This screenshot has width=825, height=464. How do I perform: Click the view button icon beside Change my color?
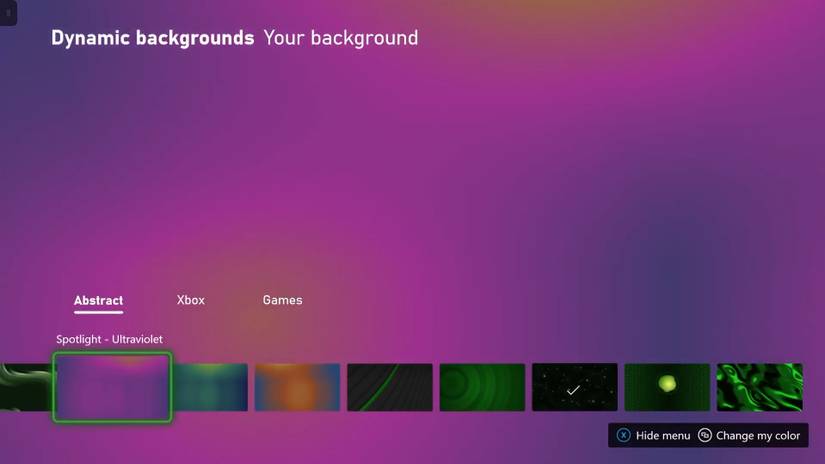pos(705,435)
